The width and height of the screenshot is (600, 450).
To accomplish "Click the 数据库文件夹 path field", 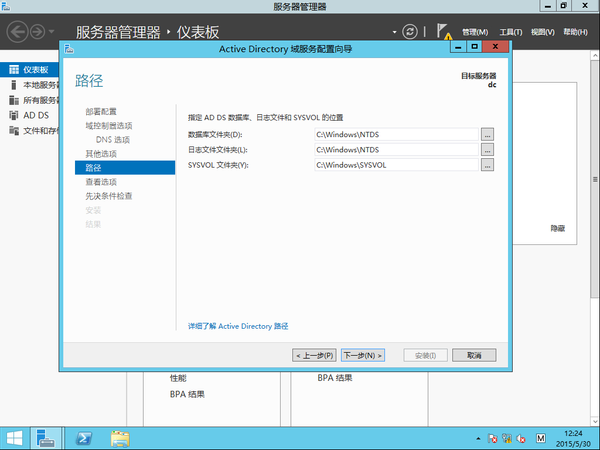I will pyautogui.click(x=396, y=134).
